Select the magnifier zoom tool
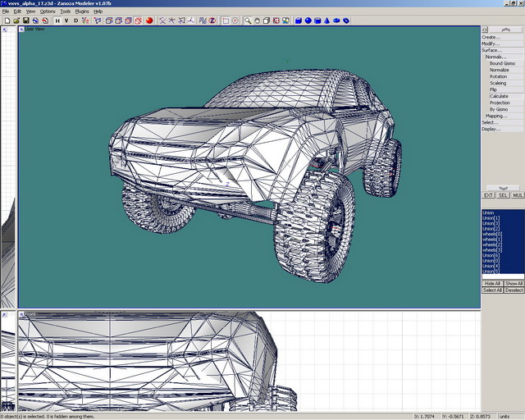This screenshot has width=525, height=420. click(x=247, y=21)
